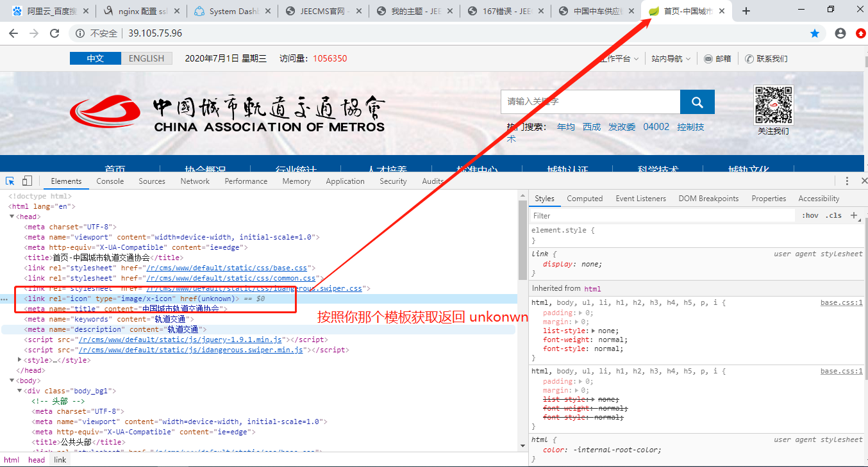Click the browser address bar URL

point(155,33)
